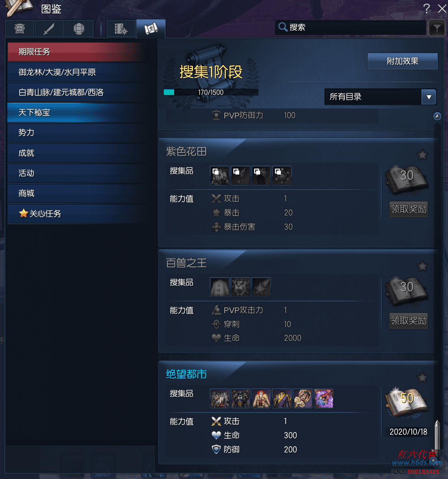Toggle favorite star for 百兽之王
448x479 pixels.
[422, 266]
